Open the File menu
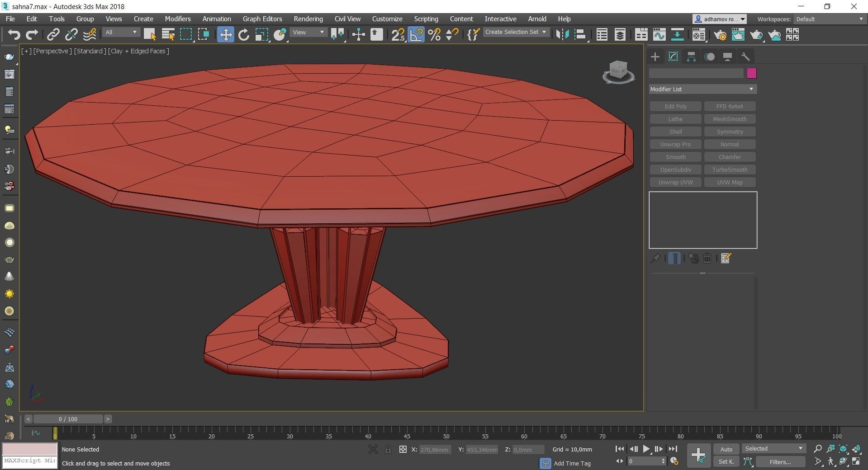Image resolution: width=868 pixels, height=470 pixels. click(10, 19)
